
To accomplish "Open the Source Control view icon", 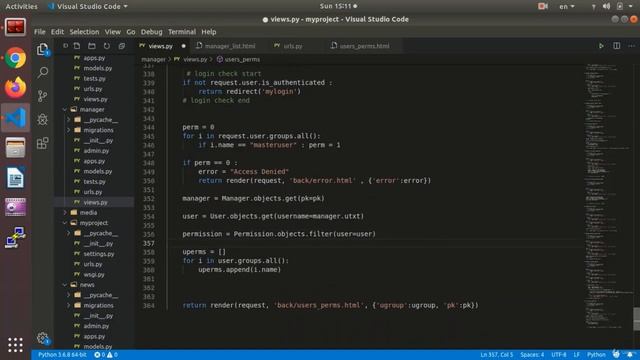I will 42,96.
